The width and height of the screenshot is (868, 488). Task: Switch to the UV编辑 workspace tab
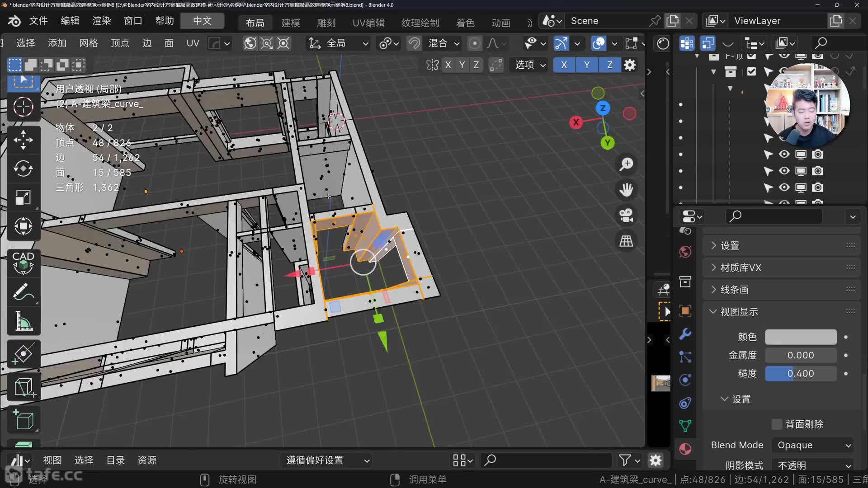[x=368, y=23]
